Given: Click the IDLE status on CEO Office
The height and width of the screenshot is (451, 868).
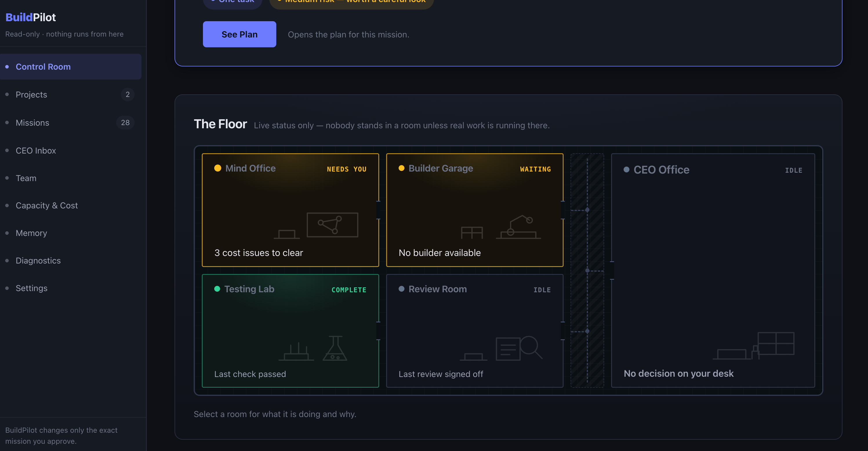Looking at the screenshot, I should coord(793,171).
